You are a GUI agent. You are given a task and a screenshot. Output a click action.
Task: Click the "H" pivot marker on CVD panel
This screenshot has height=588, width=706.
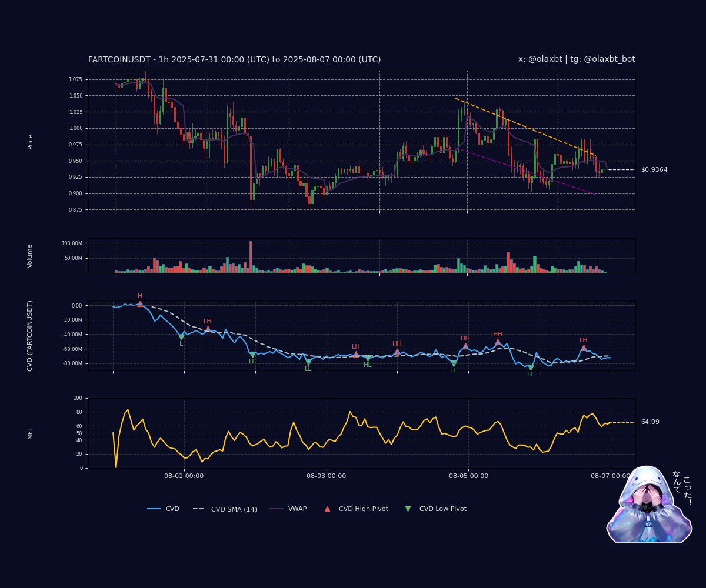tap(139, 298)
